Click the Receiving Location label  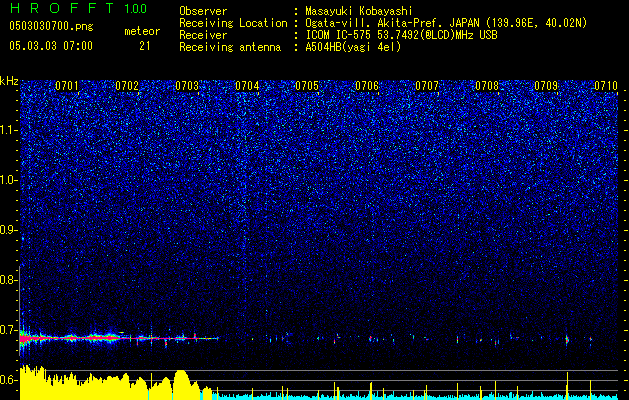point(233,23)
